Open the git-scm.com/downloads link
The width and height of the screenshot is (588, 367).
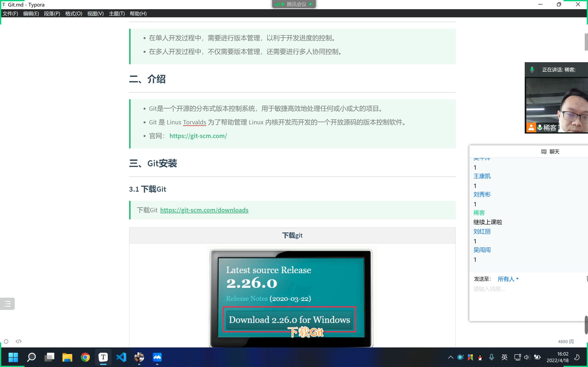coord(204,210)
